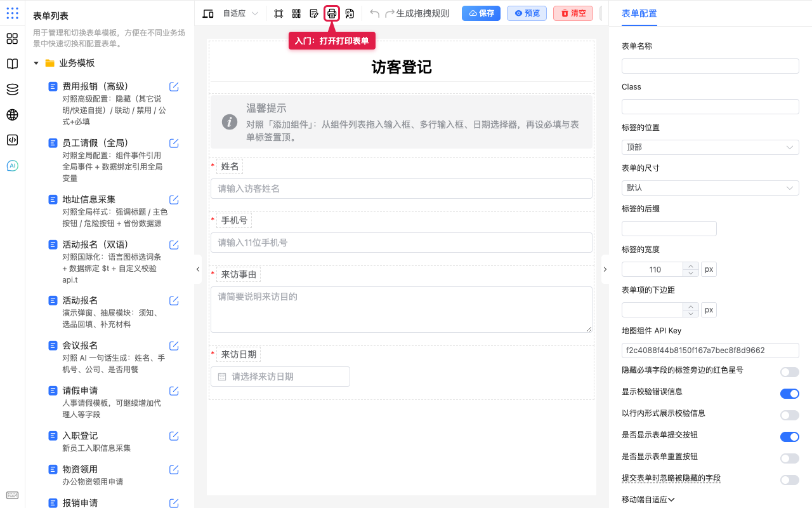Click the nine-square grid icon in toolbar
This screenshot has width=812, height=508.
[296, 13]
